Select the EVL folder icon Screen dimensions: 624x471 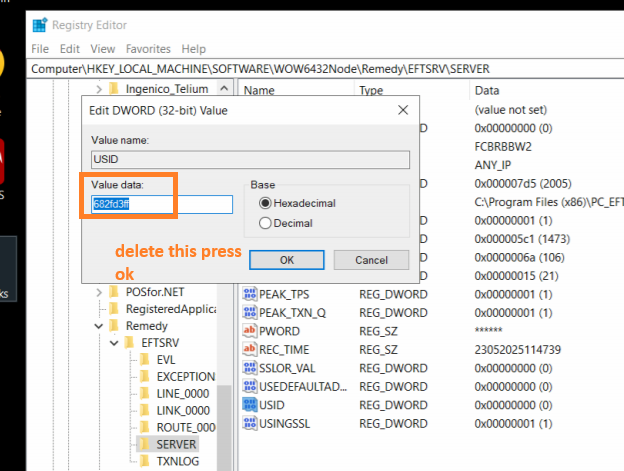coord(144,359)
